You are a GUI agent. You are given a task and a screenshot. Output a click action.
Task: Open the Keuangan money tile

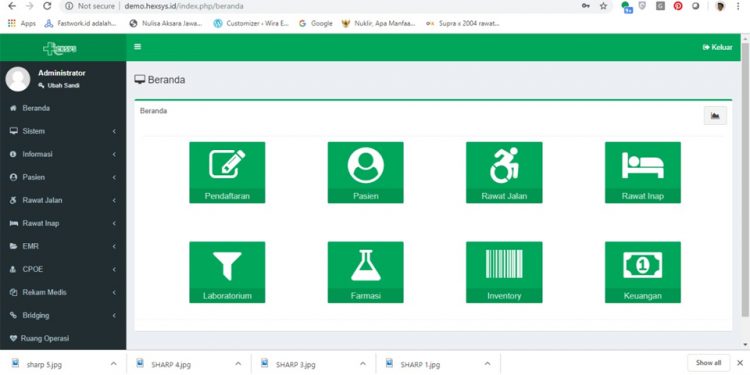(x=642, y=272)
